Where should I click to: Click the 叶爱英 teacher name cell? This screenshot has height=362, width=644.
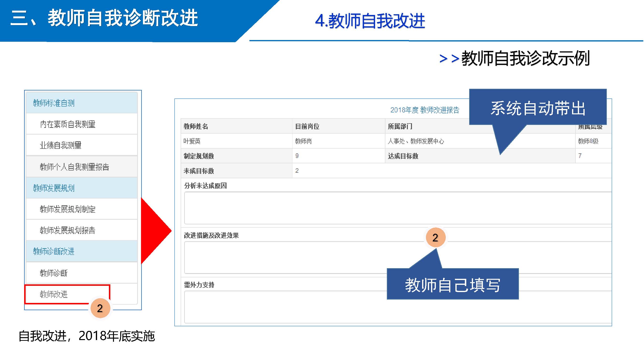pyautogui.click(x=192, y=141)
